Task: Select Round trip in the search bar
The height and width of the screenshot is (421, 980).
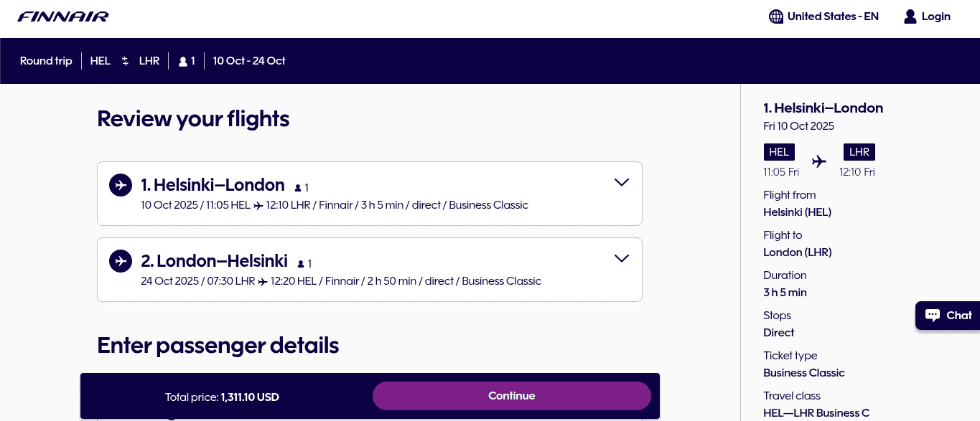Action: pos(46,61)
